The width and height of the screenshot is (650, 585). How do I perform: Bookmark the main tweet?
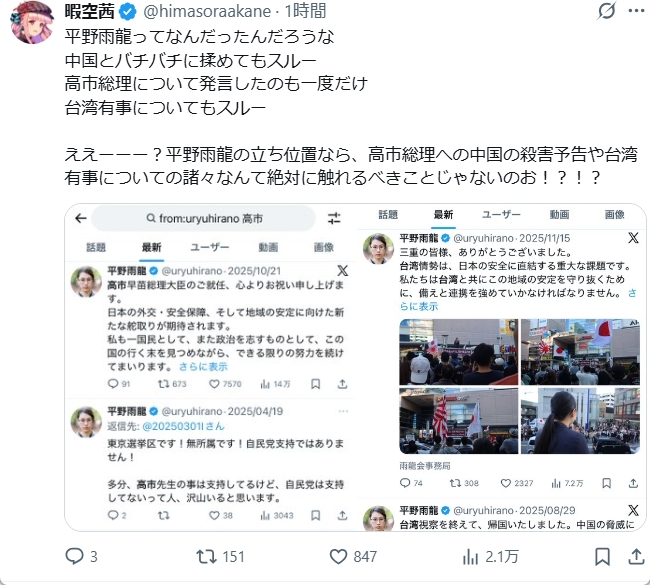point(602,556)
